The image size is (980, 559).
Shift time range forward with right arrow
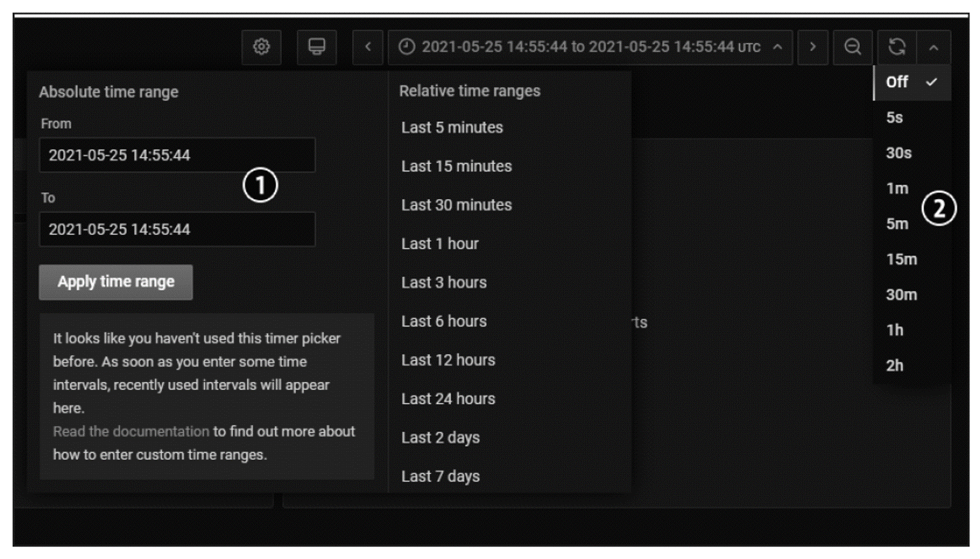(x=813, y=47)
